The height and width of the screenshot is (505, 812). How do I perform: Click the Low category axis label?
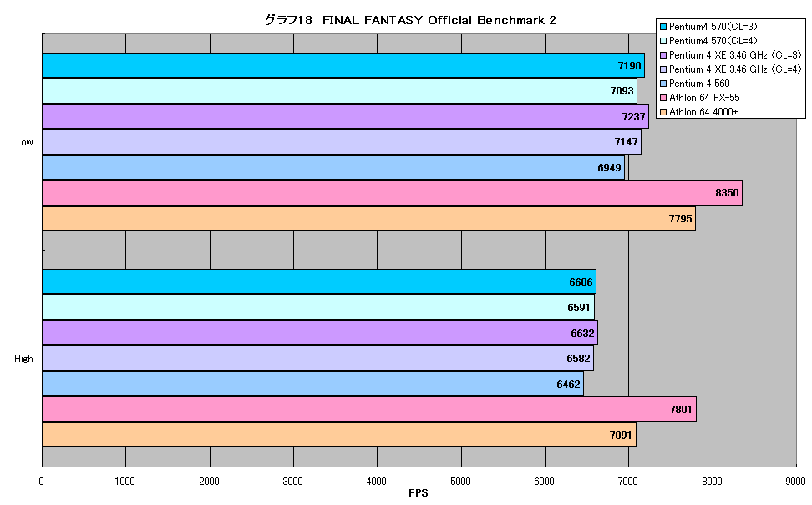[x=25, y=142]
